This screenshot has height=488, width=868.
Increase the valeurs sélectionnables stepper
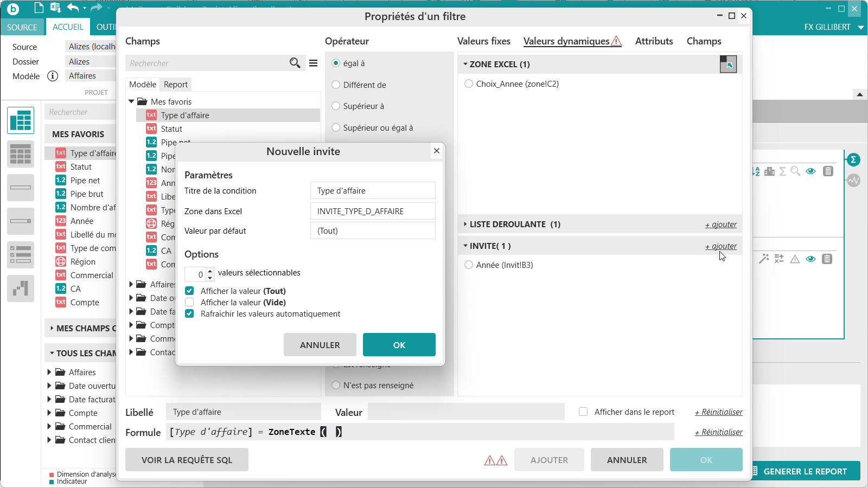coord(210,271)
